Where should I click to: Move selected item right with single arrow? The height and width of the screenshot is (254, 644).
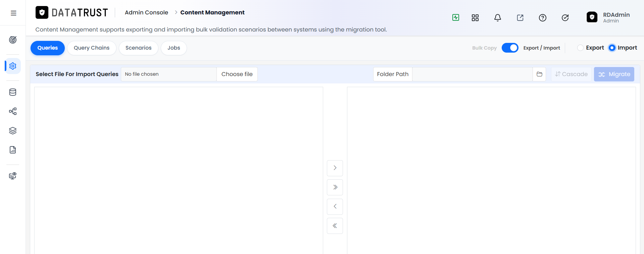tap(335, 168)
